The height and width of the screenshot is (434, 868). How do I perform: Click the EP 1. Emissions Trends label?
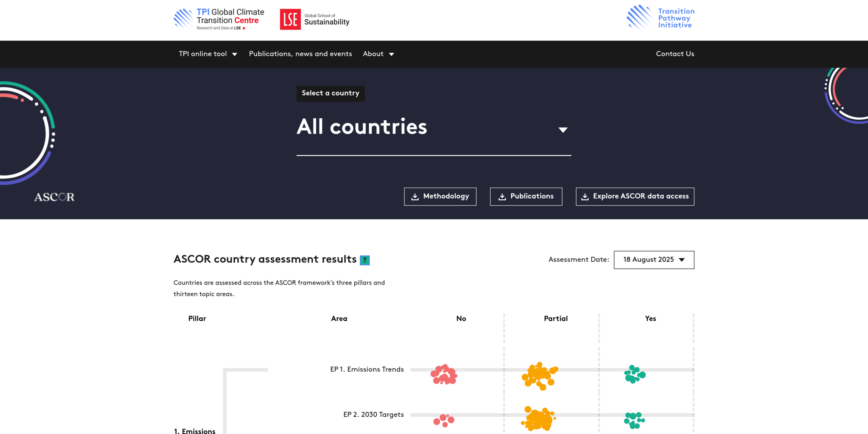point(367,370)
